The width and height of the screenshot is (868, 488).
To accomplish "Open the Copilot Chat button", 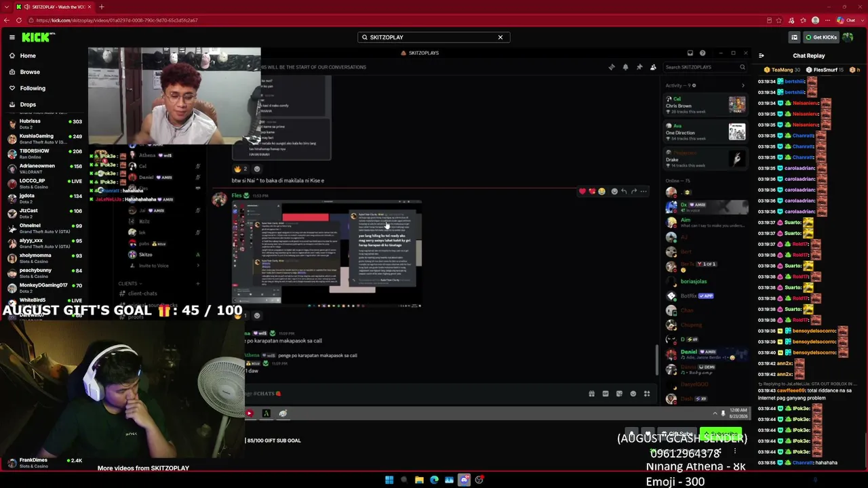I will point(846,20).
